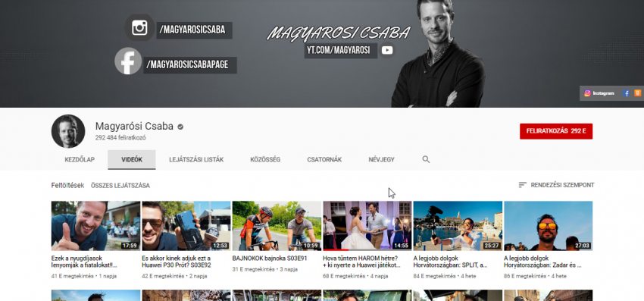The image size is (644, 301).
Task: Click the channel search magnifier icon
Action: (426, 159)
